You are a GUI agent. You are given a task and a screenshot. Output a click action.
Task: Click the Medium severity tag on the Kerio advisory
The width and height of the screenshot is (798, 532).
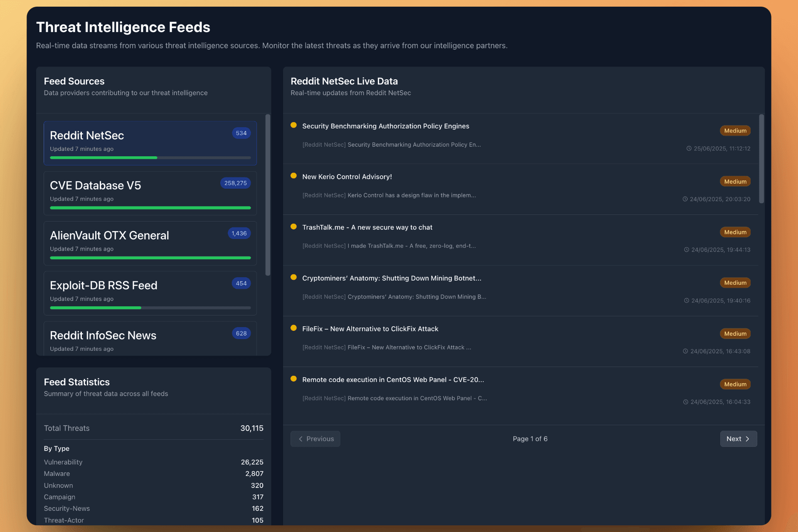pos(734,181)
